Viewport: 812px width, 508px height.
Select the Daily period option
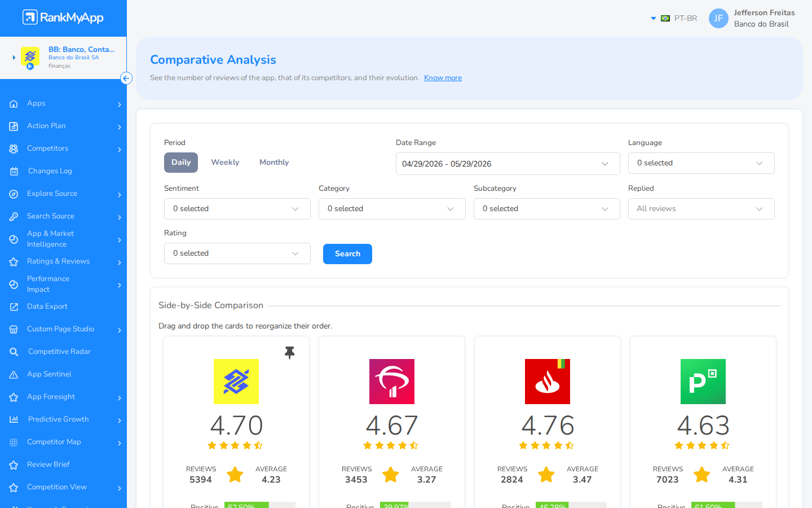(x=181, y=163)
